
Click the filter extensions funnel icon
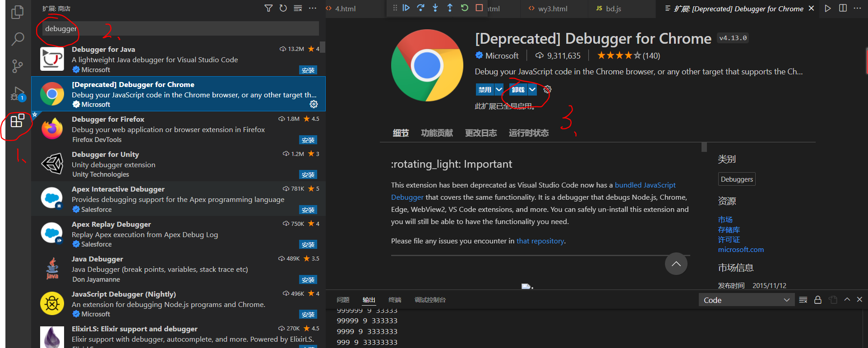(268, 8)
